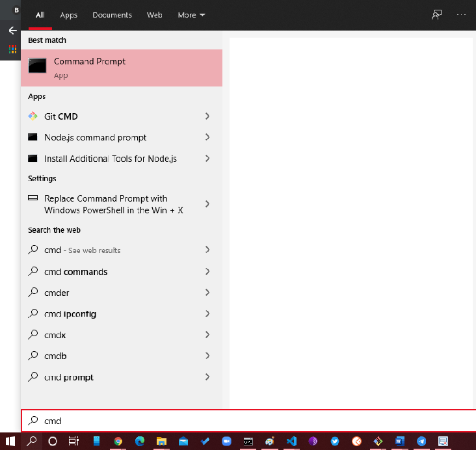Expand 'cmd commands' web result arrow
476x450 pixels.
coord(207,271)
